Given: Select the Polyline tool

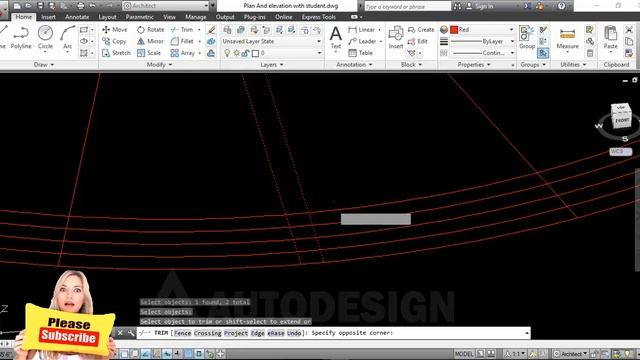Looking at the screenshot, I should pos(21,37).
